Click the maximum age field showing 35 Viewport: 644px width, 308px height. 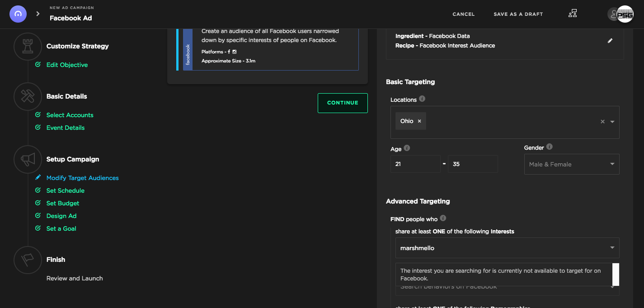tap(473, 164)
